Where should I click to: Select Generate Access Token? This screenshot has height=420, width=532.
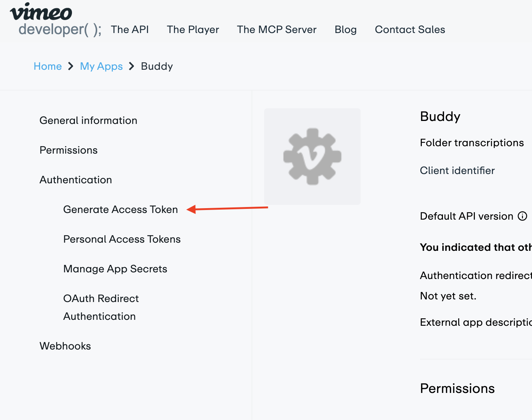point(121,210)
